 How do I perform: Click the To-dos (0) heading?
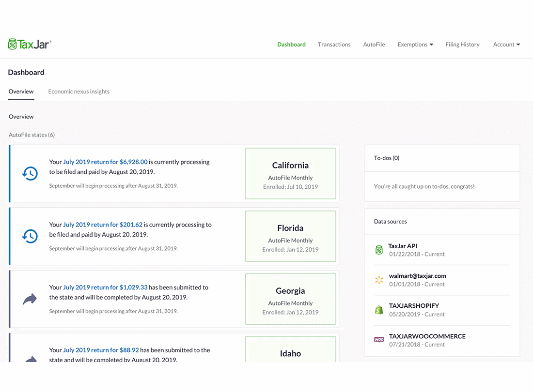point(387,158)
